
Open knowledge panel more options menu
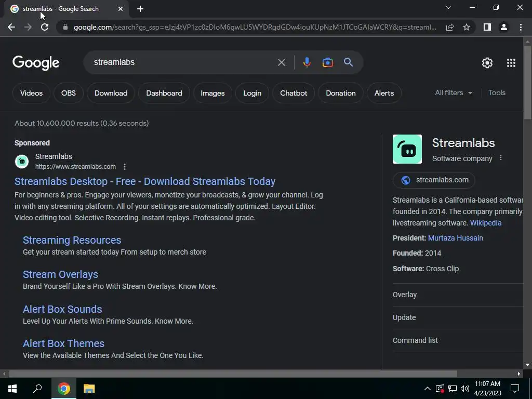tap(501, 158)
